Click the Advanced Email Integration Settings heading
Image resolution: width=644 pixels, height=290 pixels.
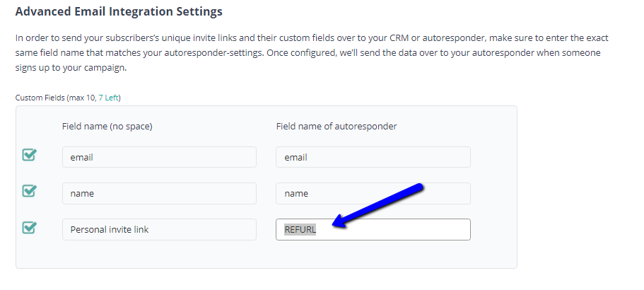(119, 12)
